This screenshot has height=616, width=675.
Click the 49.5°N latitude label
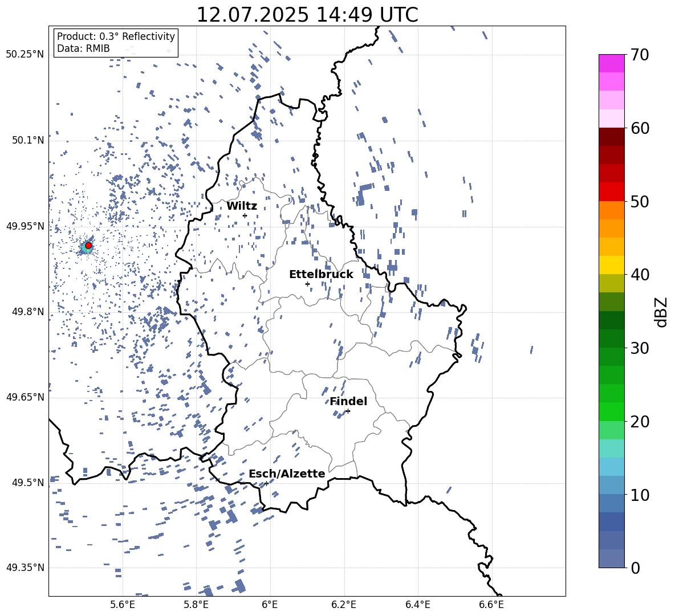28,482
